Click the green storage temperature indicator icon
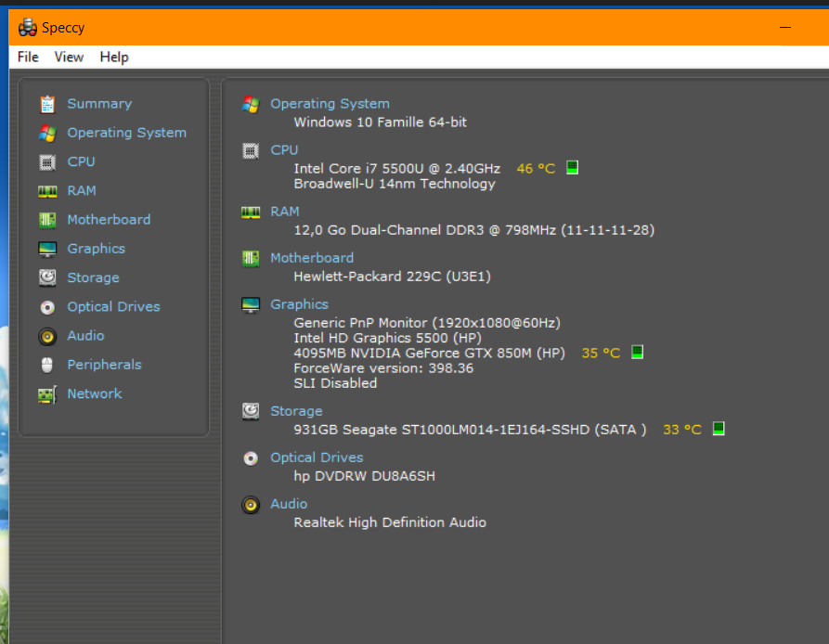 (x=719, y=429)
